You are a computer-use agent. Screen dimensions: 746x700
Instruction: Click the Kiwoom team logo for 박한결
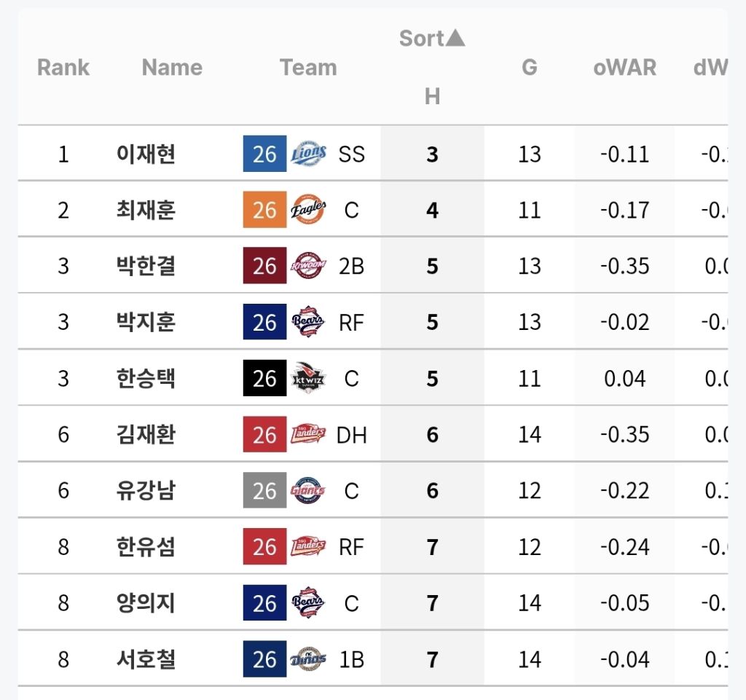(308, 265)
